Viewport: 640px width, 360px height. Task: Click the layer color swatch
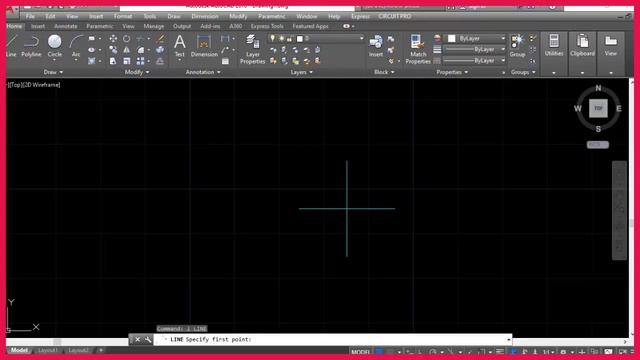300,38
